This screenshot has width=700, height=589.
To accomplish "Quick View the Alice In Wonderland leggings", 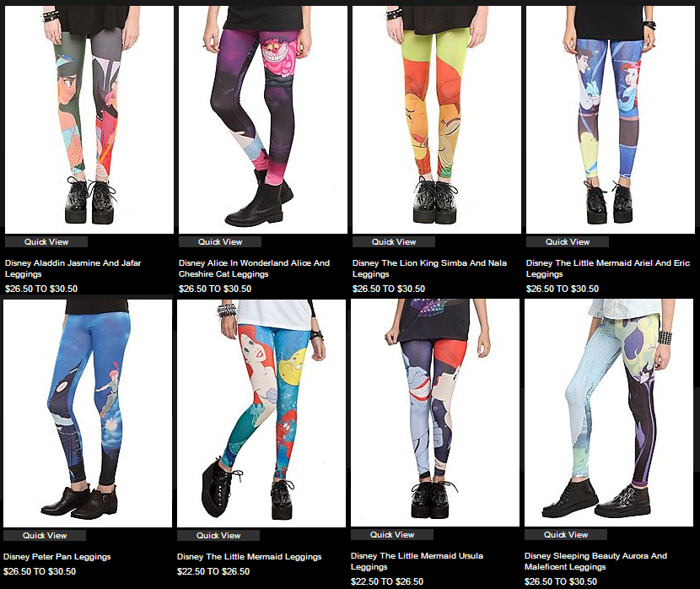I will coord(219,242).
